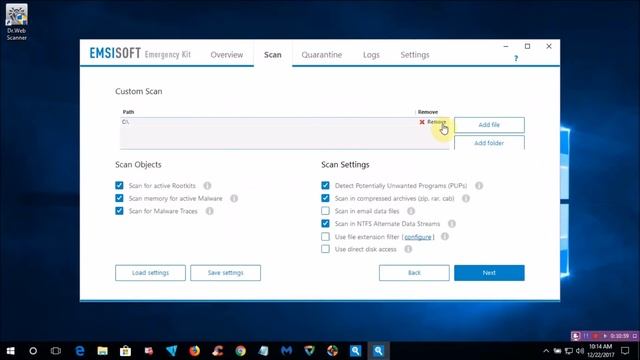Open Microsoft Store from taskbar
The height and width of the screenshot is (360, 640).
125,351
